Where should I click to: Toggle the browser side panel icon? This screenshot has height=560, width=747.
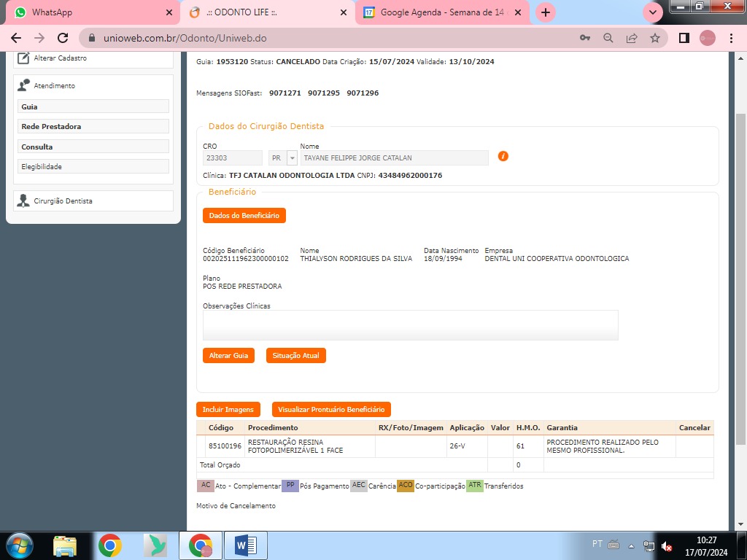(684, 38)
